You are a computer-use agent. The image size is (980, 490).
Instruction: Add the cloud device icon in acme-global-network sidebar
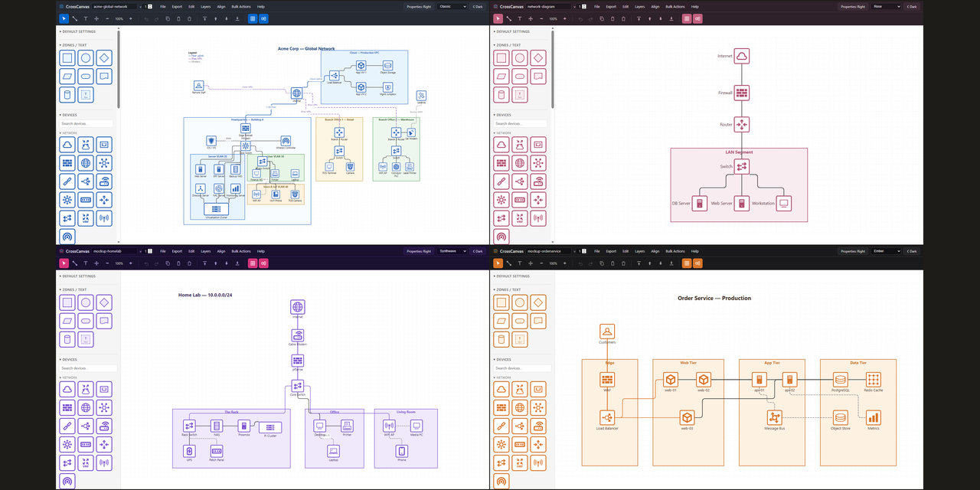pyautogui.click(x=67, y=145)
